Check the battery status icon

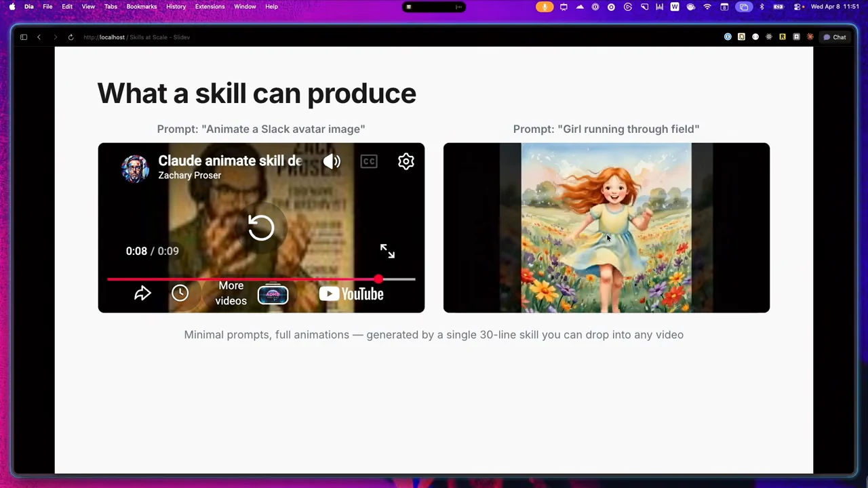pos(778,7)
